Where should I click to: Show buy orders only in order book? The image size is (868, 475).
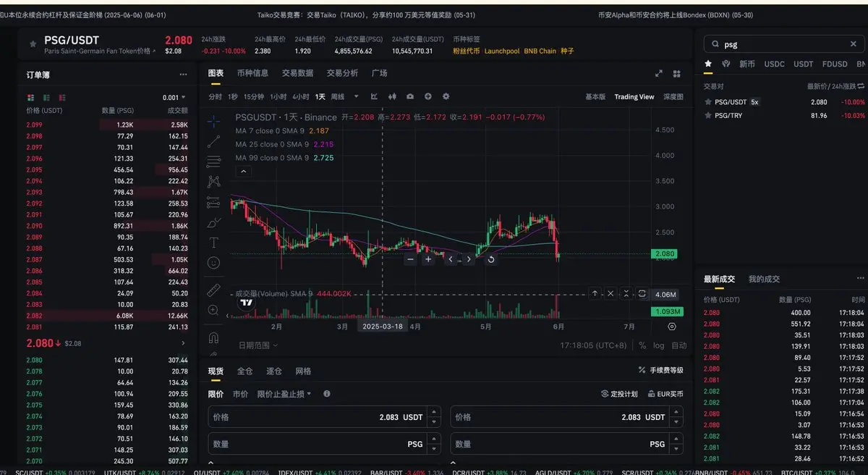[x=47, y=97]
